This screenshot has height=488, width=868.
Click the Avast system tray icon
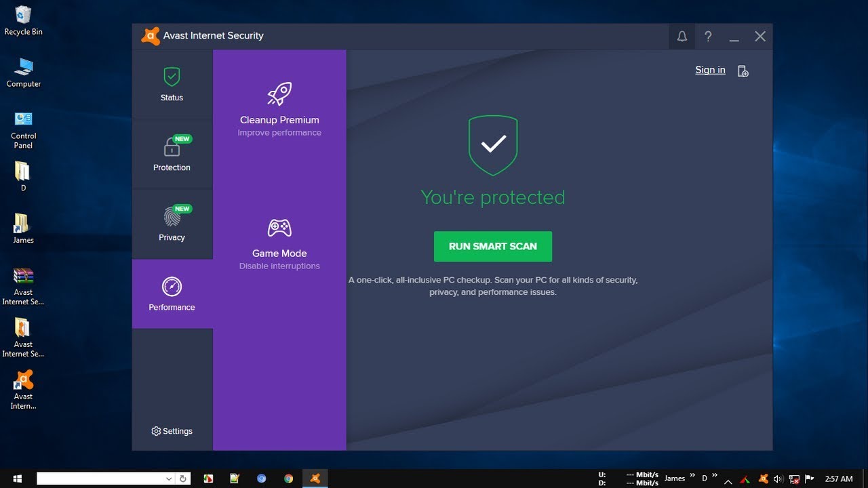point(763,479)
